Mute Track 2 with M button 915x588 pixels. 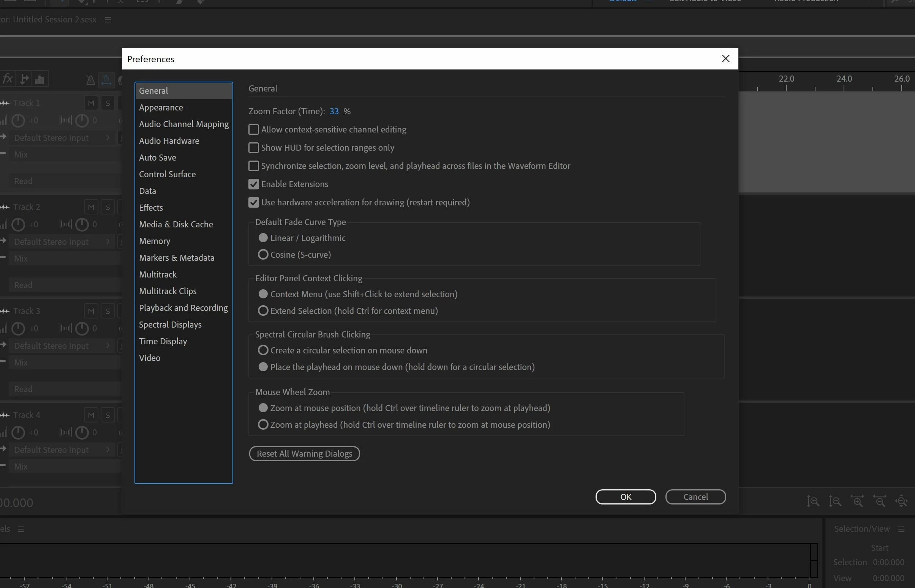(x=90, y=207)
